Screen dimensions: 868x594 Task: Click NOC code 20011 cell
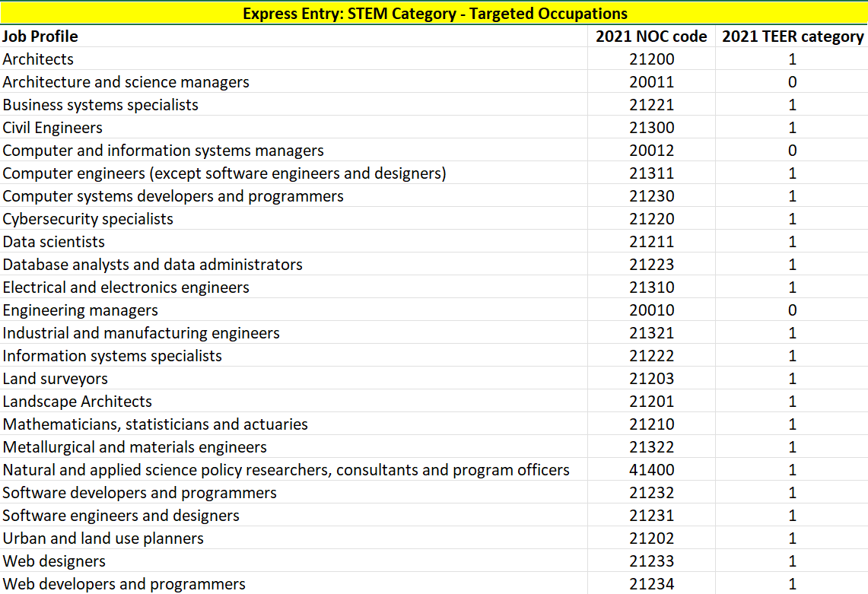651,82
